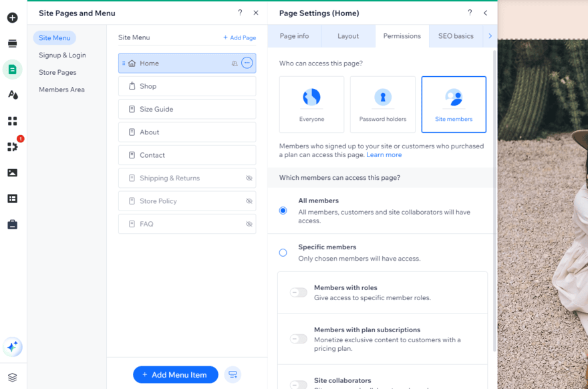
Task: Show the hidden FAQ page
Action: [250, 224]
